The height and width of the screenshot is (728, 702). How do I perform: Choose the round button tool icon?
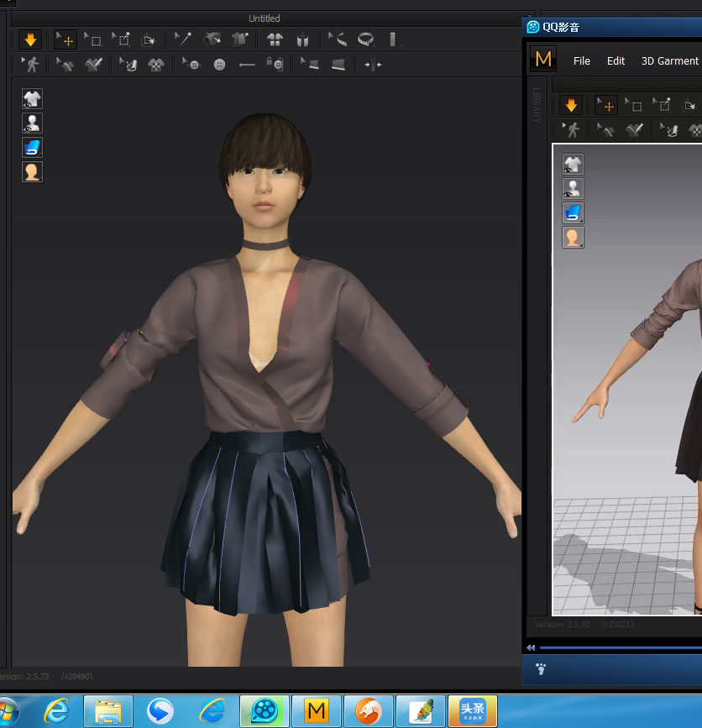coord(219,65)
